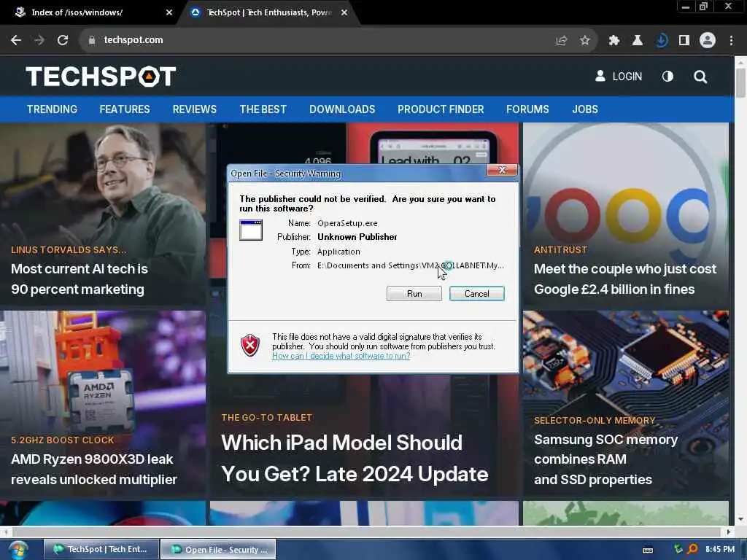Open TechSpot LOGIN
Viewport: 747px width, 560px height.
[619, 76]
